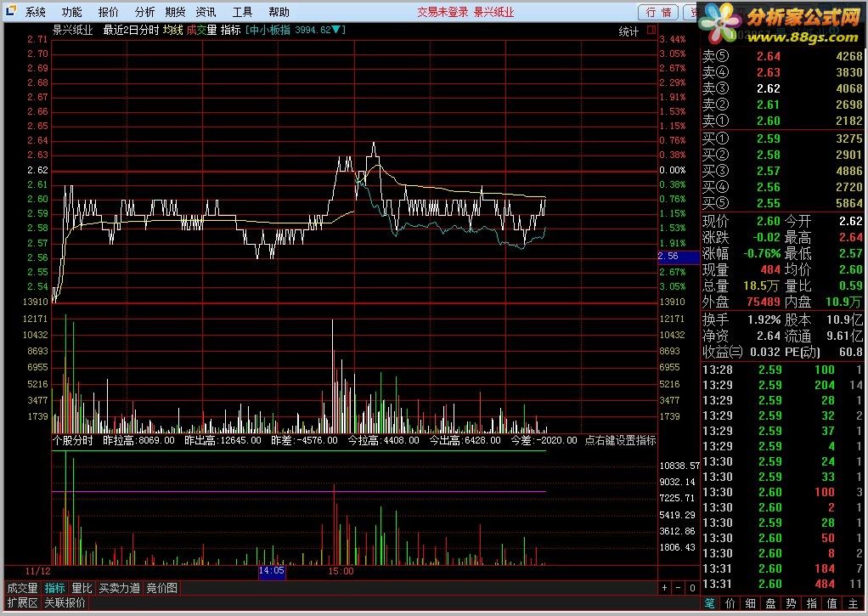The height and width of the screenshot is (616, 868).
Task: Select the 指 index tab in right panel
Action: [812, 603]
